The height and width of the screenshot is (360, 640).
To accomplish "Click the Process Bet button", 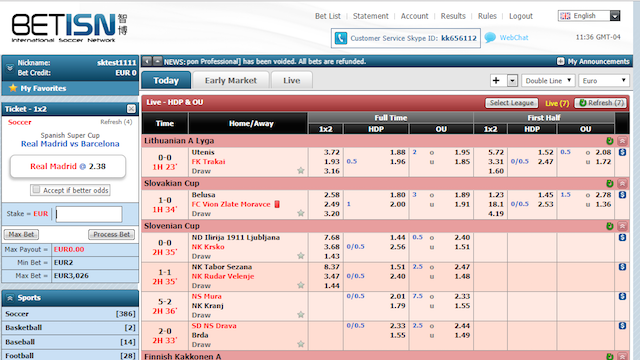I will [111, 234].
